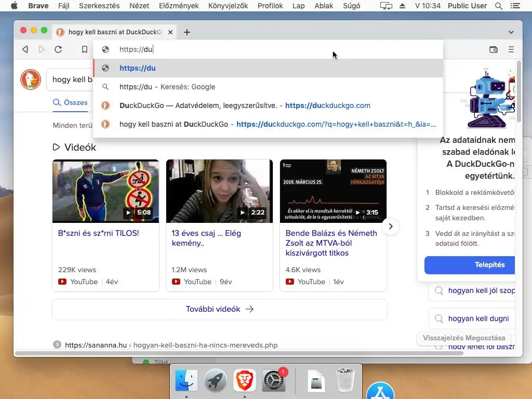
Task: Click the DuckDuckGo logo on the page
Action: coord(31,79)
